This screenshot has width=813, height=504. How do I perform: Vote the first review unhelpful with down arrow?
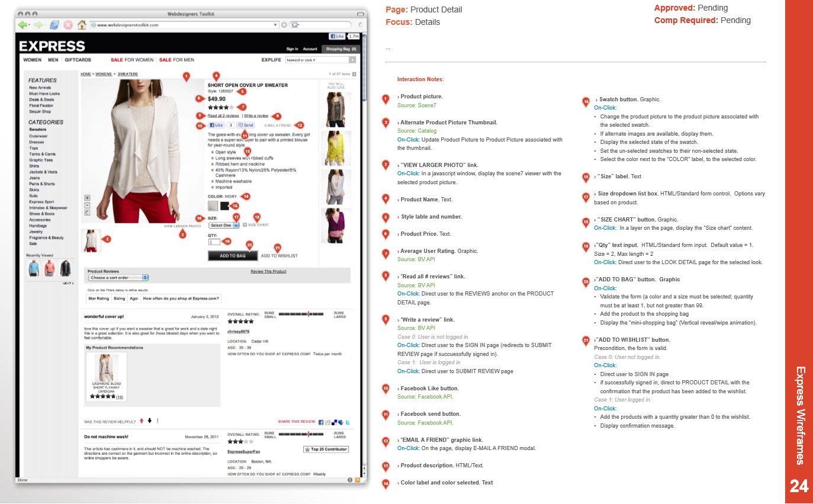[x=150, y=421]
